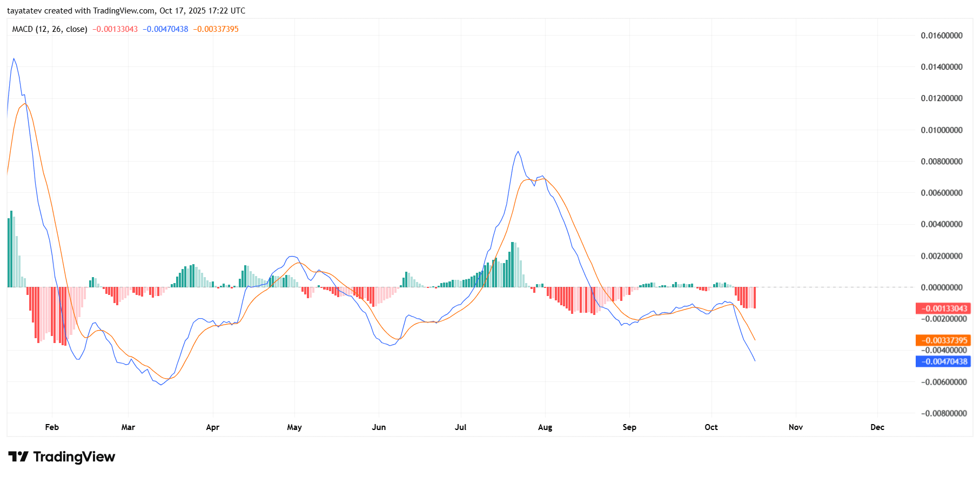The width and height of the screenshot is (980, 477).
Task: Click the blue -0.00470438 axis tag
Action: pos(943,361)
